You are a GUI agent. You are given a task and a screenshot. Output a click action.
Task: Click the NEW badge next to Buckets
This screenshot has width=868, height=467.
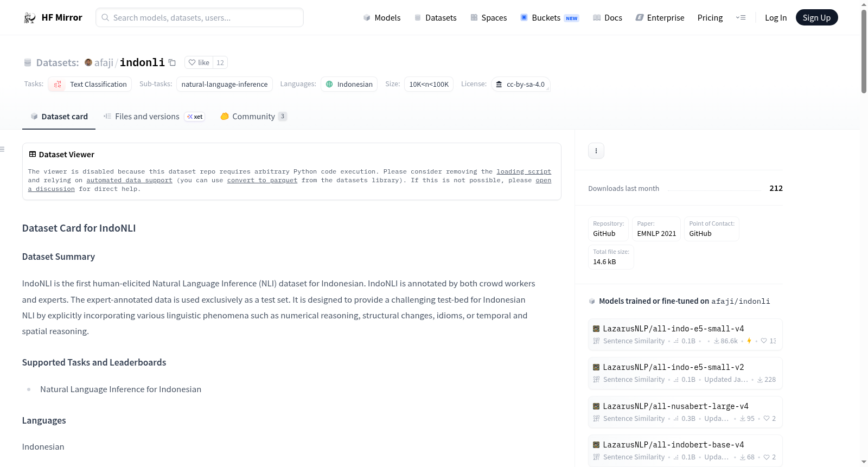pos(572,18)
